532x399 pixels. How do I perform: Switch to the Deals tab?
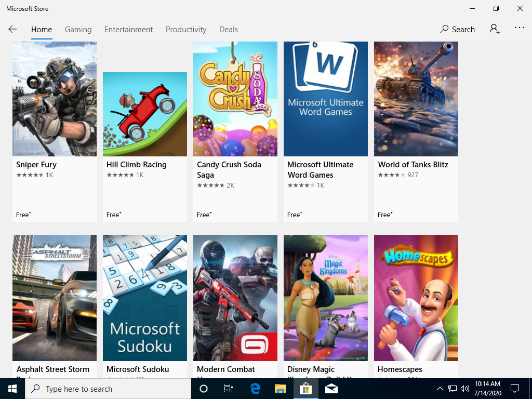(229, 30)
